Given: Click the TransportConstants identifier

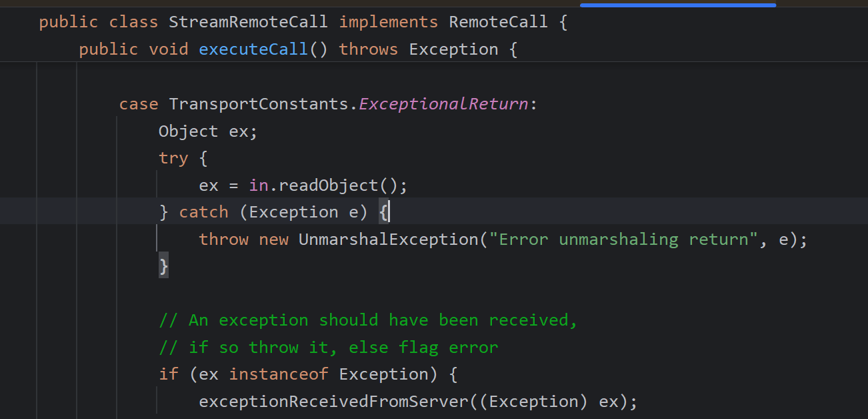Looking at the screenshot, I should click(x=258, y=104).
